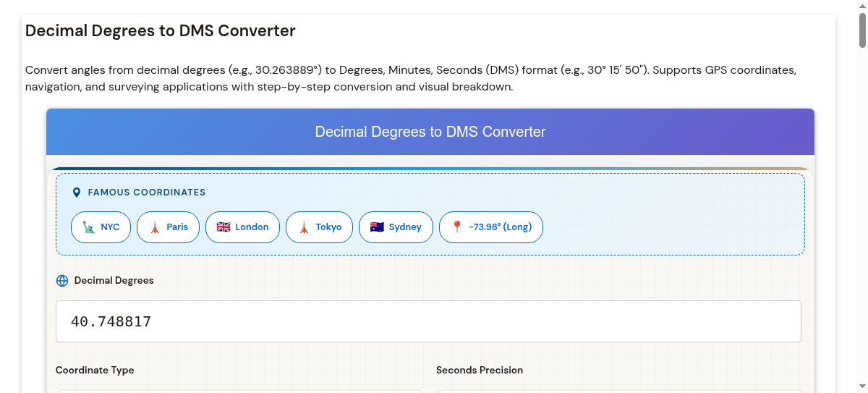The image size is (868, 393).
Task: Click the map pin icon beside Famous Coordinates
Action: point(77,193)
